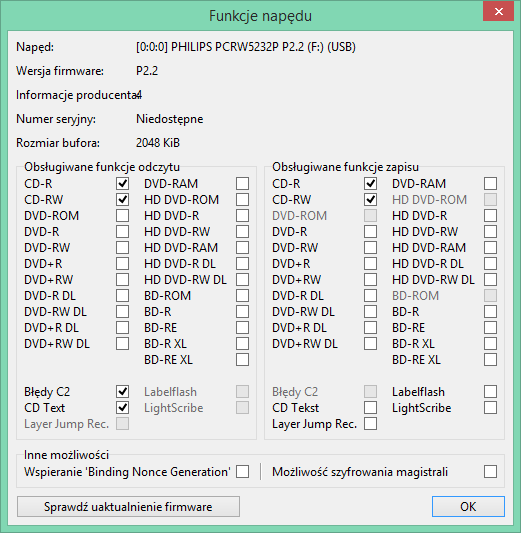The width and height of the screenshot is (521, 533).
Task: Toggle CD-RW checkbox in write functions
Action: pos(370,200)
